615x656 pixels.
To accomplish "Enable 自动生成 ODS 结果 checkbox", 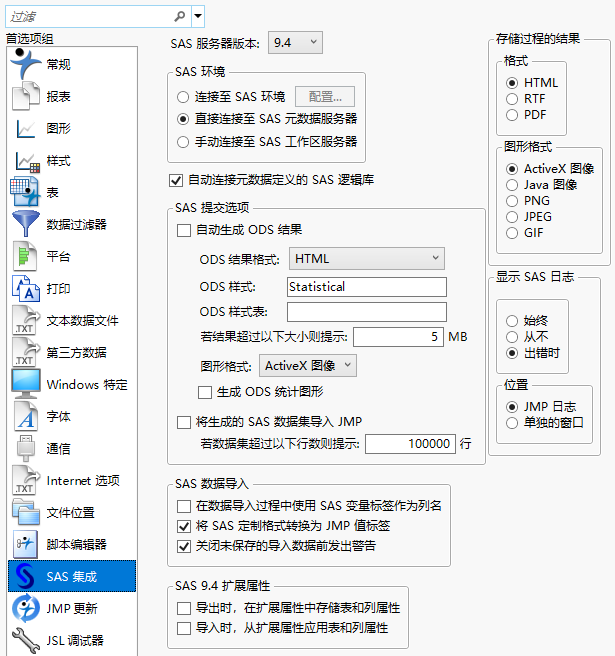I will coord(184,230).
